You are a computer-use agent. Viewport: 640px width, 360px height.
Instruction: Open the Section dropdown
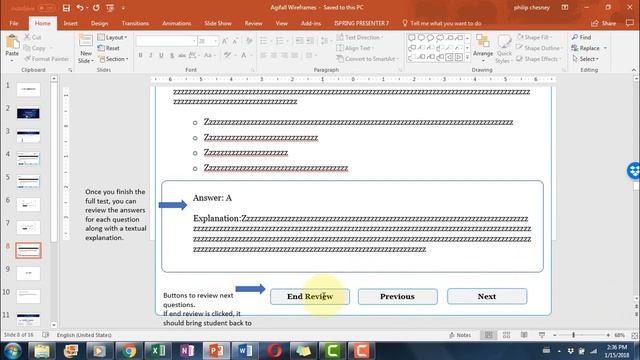pos(113,59)
